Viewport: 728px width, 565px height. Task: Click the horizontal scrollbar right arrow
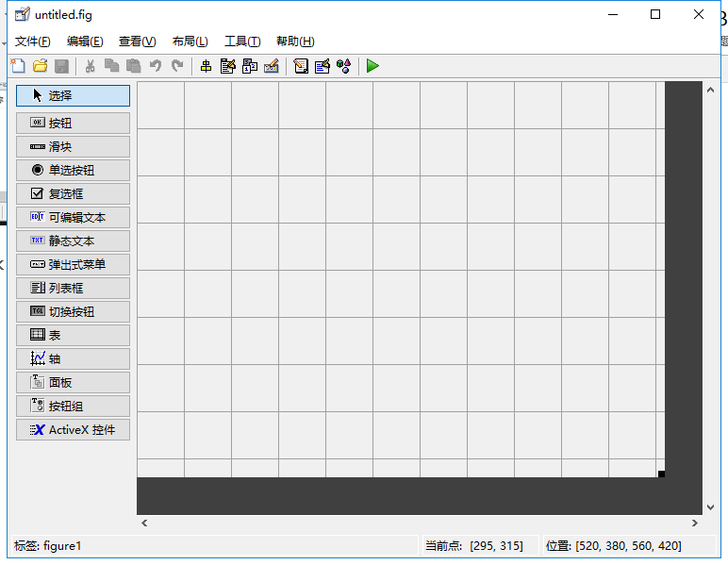(695, 523)
